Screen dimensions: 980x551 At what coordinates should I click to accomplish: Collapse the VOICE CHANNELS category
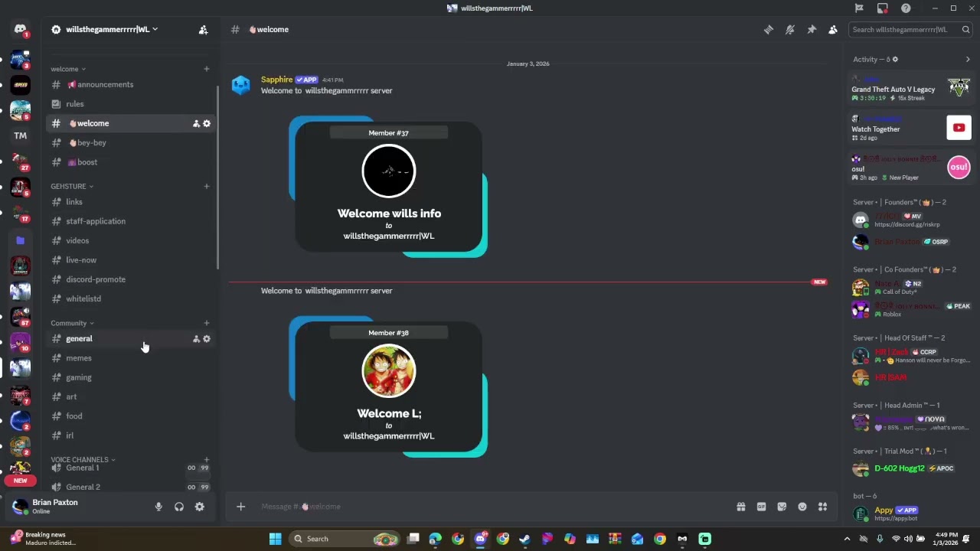[x=83, y=460]
